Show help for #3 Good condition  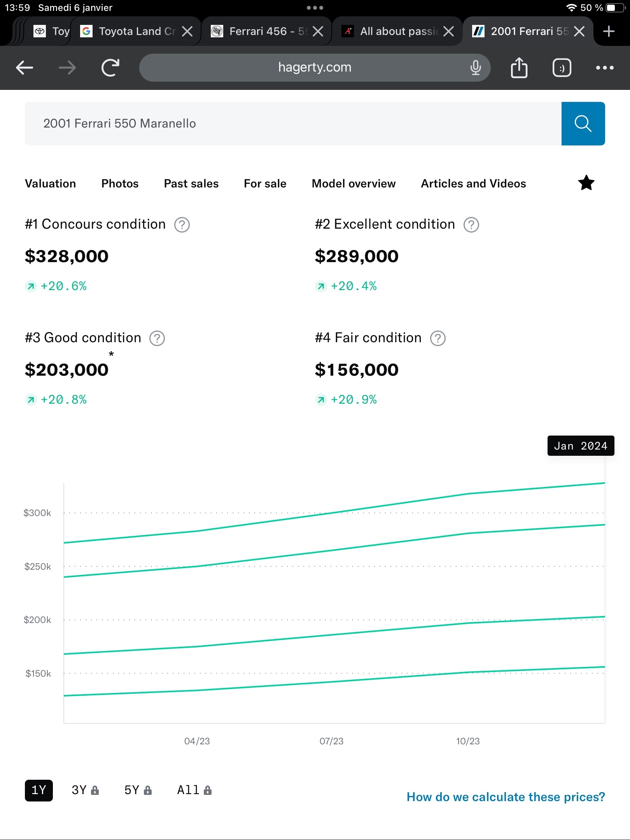(157, 338)
